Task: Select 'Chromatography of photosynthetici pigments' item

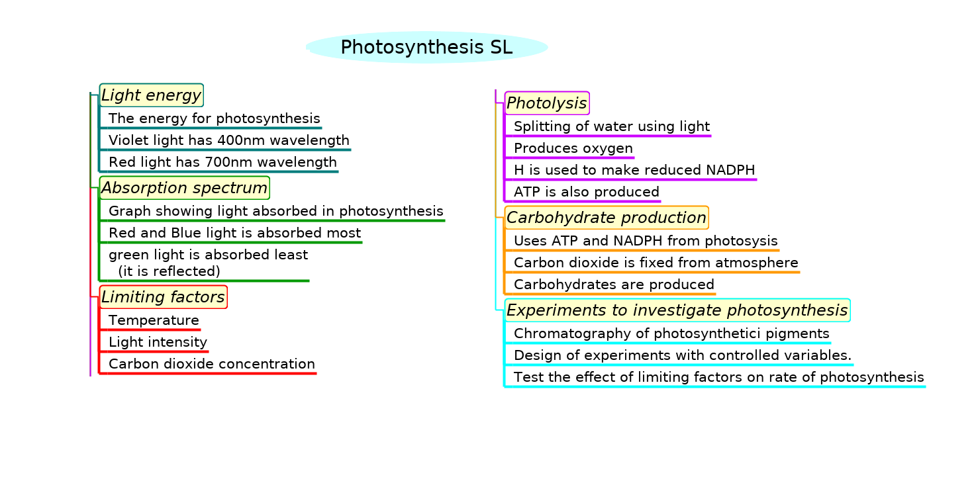Action: click(671, 333)
